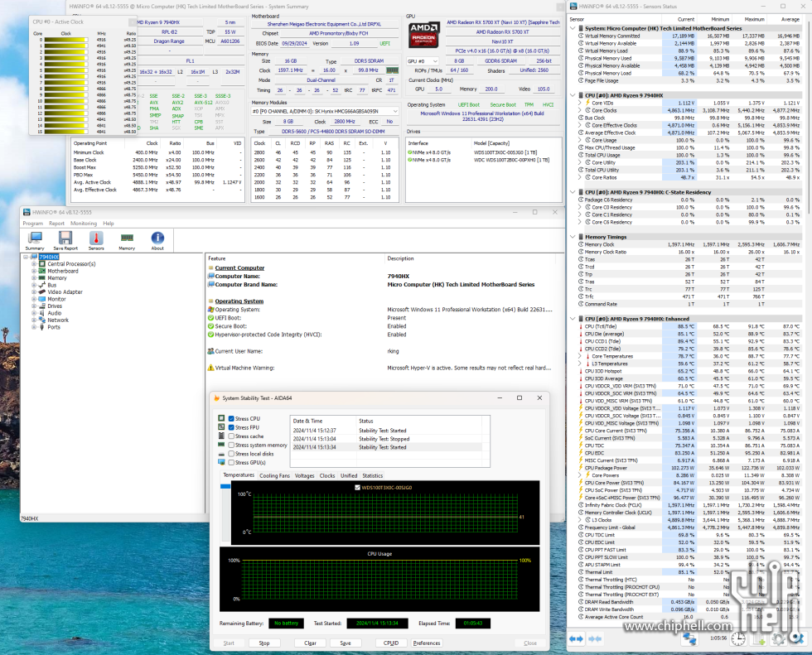Click the clock icon in Sensors toolbar

[738, 639]
